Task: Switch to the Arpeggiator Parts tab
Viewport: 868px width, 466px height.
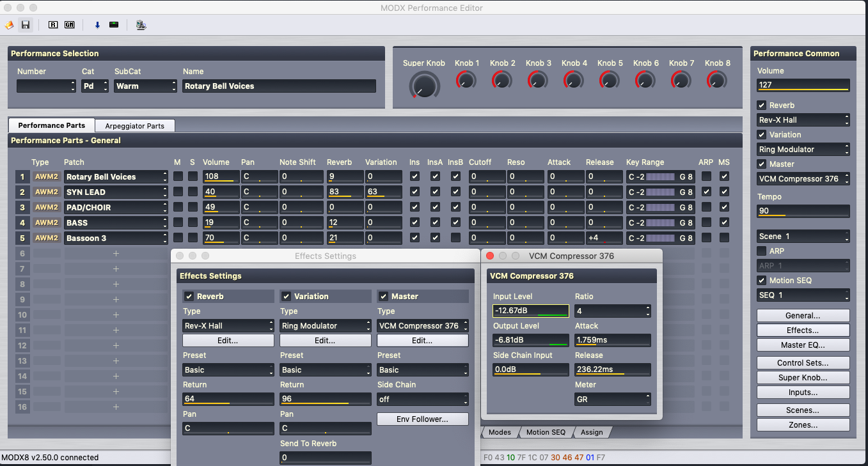Action: click(x=134, y=126)
